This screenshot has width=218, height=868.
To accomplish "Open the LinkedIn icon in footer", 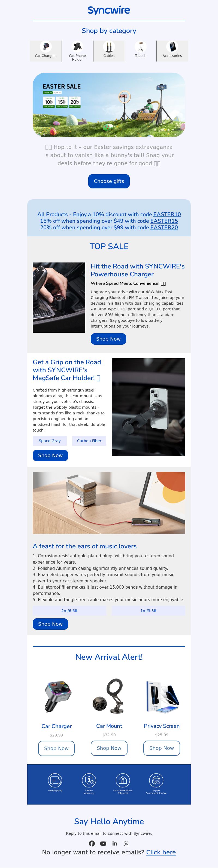I will 115,843.
